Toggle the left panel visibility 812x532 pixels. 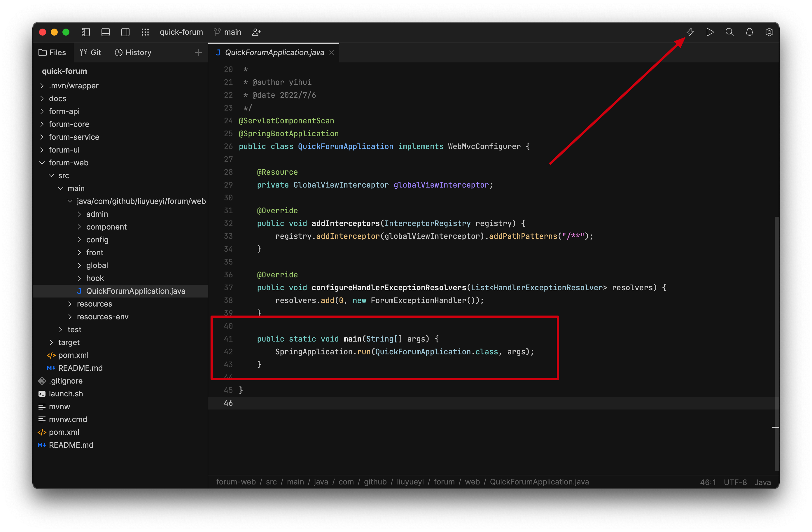(85, 32)
